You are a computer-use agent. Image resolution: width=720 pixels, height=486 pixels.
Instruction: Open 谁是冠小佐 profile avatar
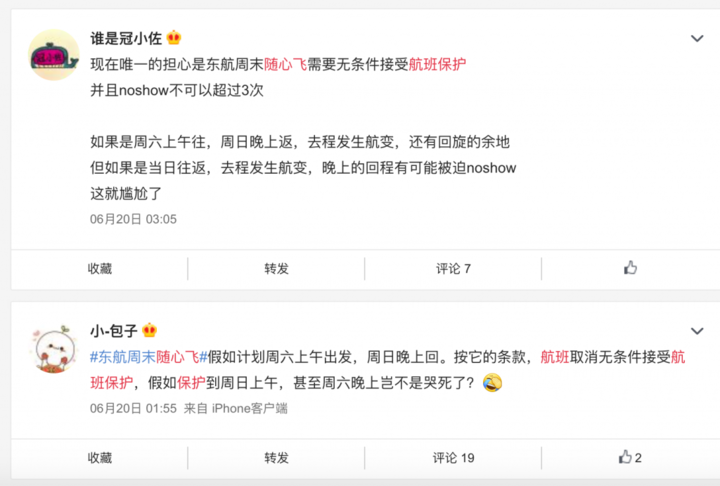[x=54, y=55]
